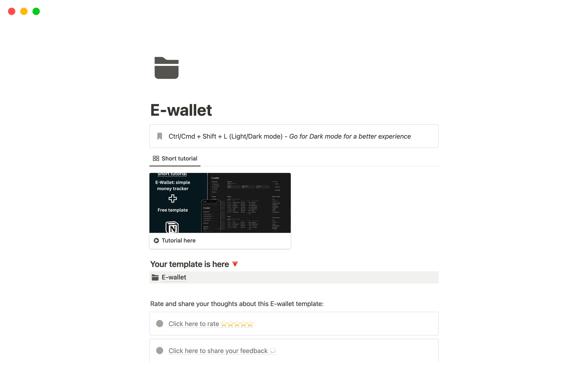The width and height of the screenshot is (588, 368).
Task: Open the Tutorial here card title
Action: coord(179,240)
